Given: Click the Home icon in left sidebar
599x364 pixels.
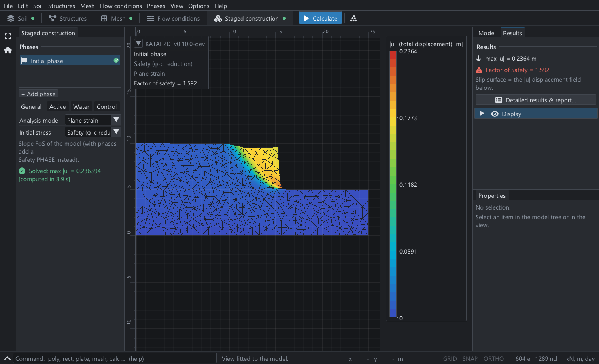Looking at the screenshot, I should coord(8,50).
